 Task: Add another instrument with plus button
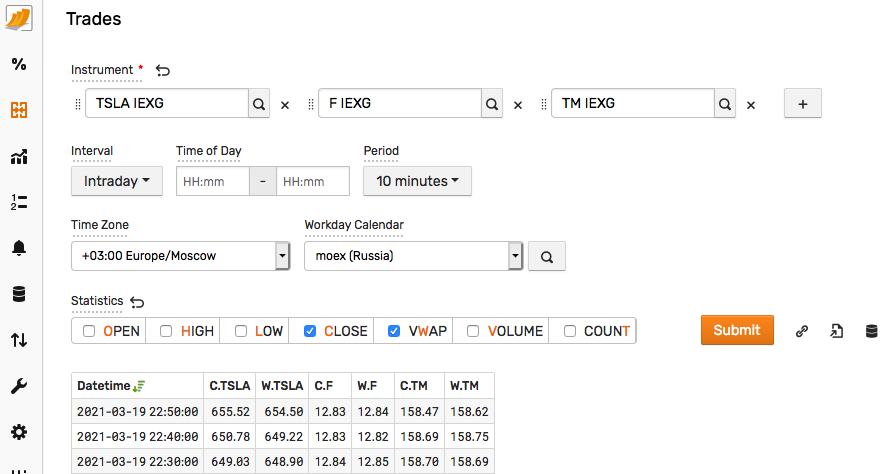(802, 103)
